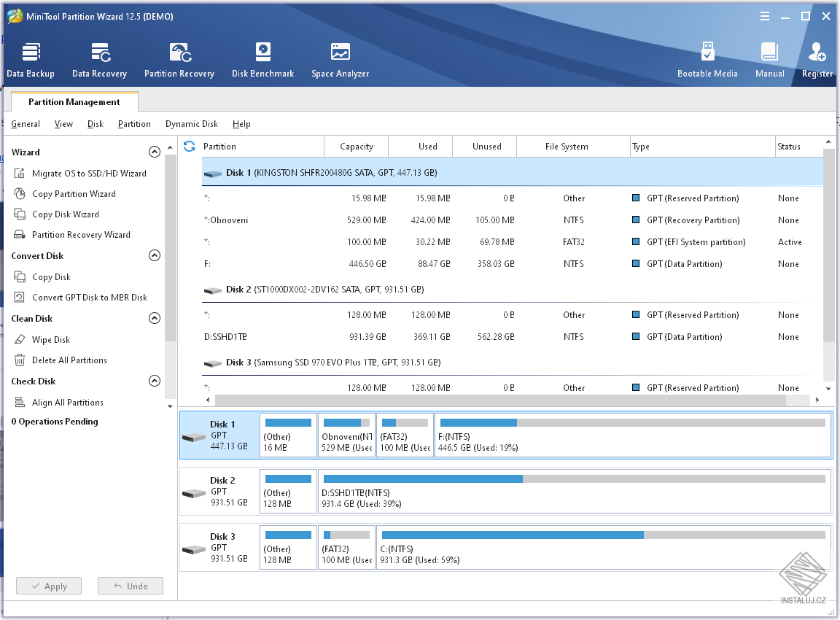Open the Partition menu
This screenshot has width=840, height=620.
pyautogui.click(x=134, y=124)
